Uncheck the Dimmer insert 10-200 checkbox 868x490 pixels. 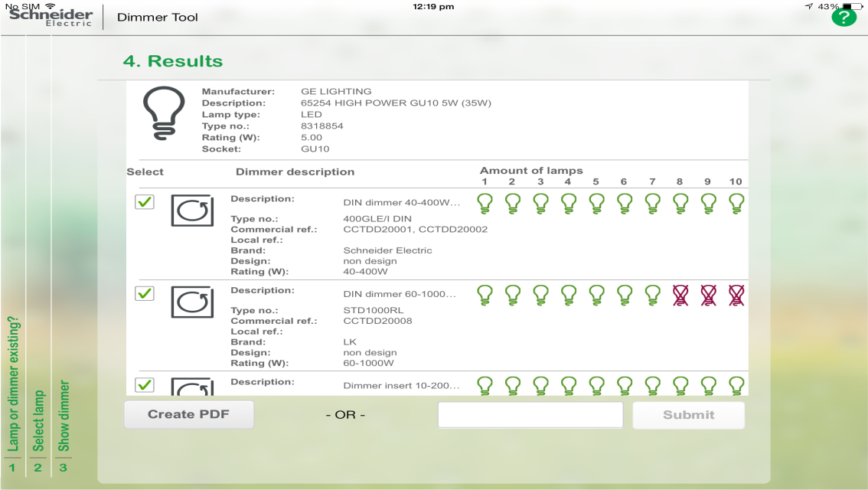point(145,385)
